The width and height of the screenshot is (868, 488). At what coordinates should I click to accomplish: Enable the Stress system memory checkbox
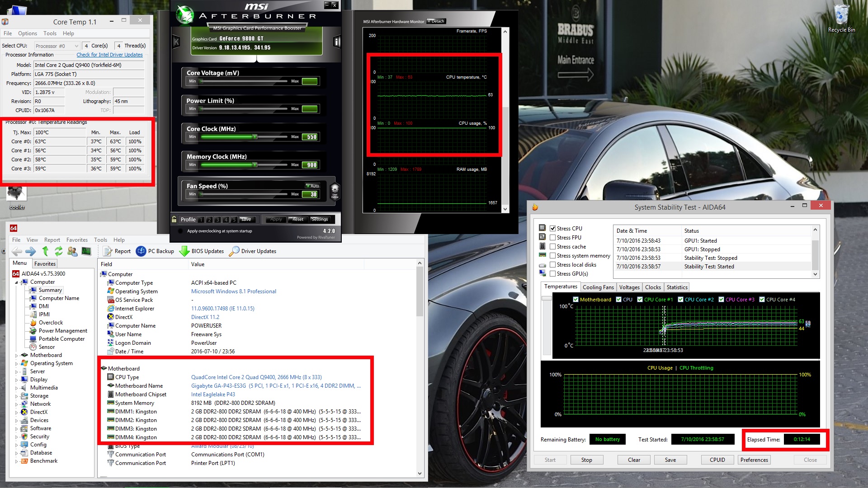click(x=552, y=256)
